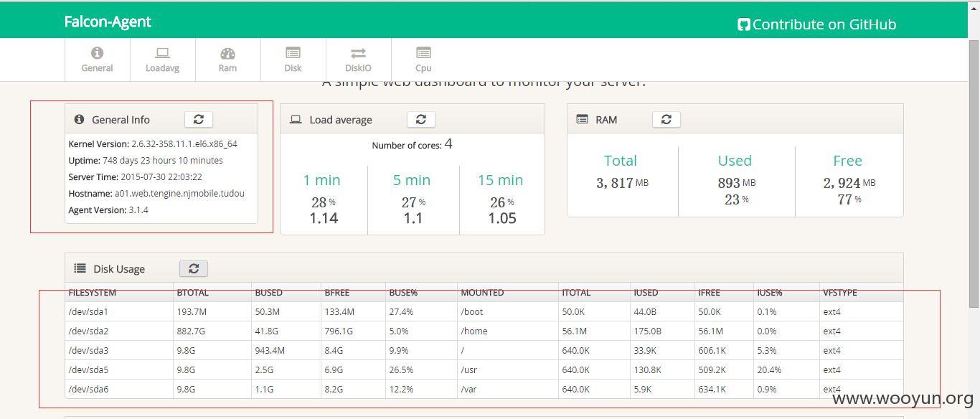Open the Disk nav tab

(x=293, y=59)
